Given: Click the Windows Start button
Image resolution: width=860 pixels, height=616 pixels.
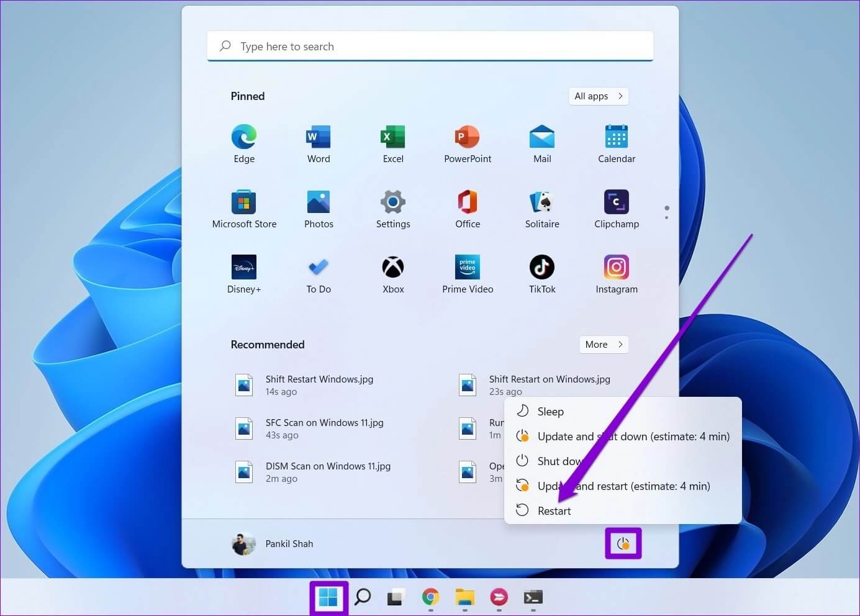Looking at the screenshot, I should [328, 597].
